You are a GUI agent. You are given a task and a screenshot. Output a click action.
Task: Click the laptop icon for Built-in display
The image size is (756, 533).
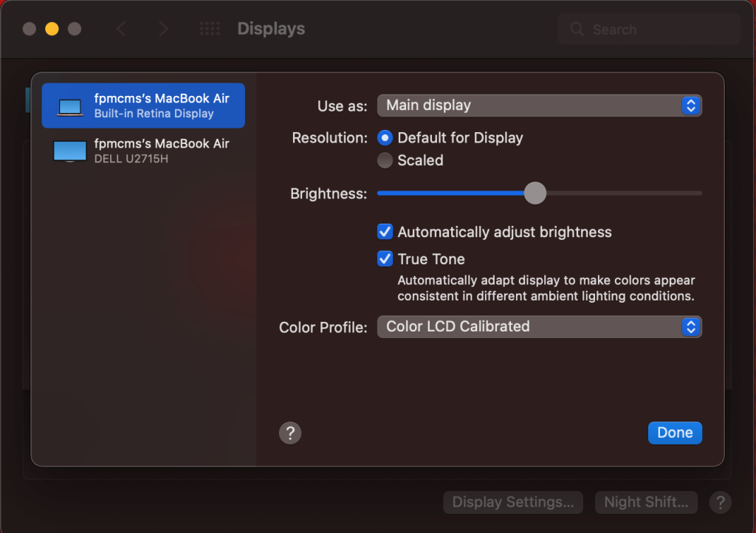click(x=70, y=107)
